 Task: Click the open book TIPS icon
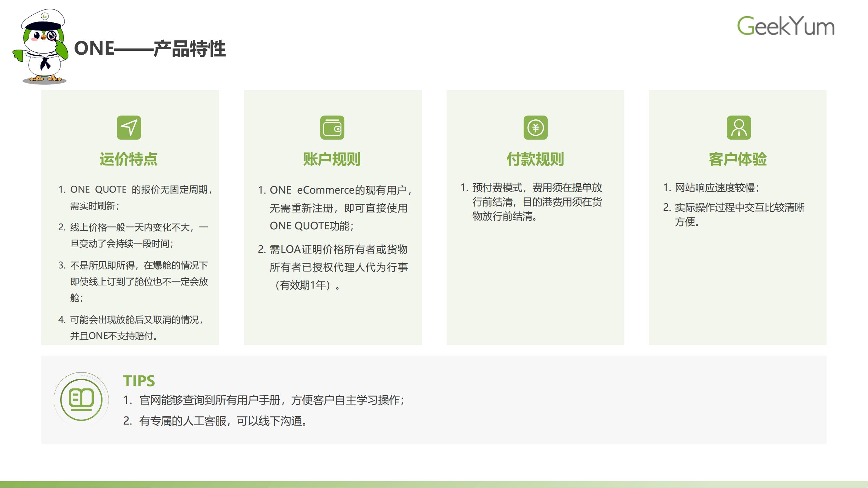click(x=81, y=400)
